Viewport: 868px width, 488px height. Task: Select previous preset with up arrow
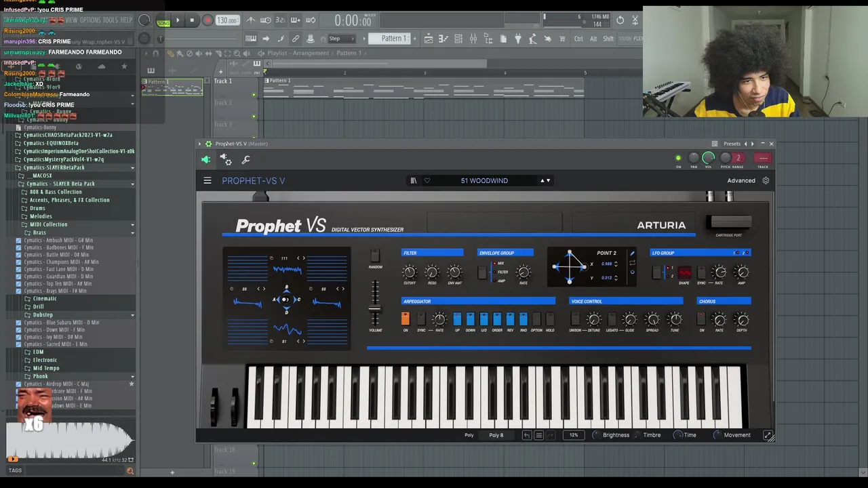[542, 180]
